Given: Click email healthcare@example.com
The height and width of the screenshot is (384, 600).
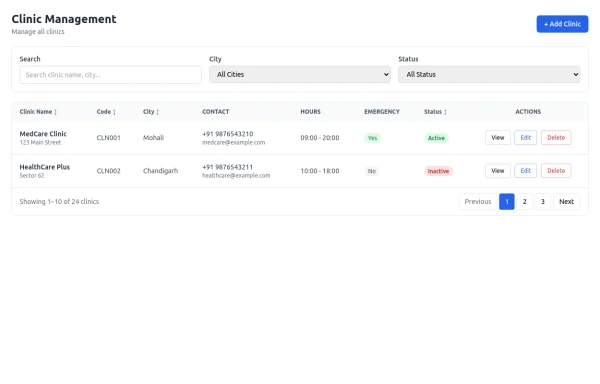Looking at the screenshot, I should coord(236,176).
